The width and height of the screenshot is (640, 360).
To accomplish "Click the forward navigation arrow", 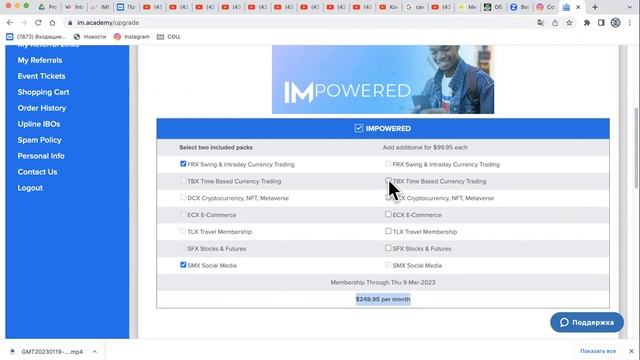I will tap(24, 23).
